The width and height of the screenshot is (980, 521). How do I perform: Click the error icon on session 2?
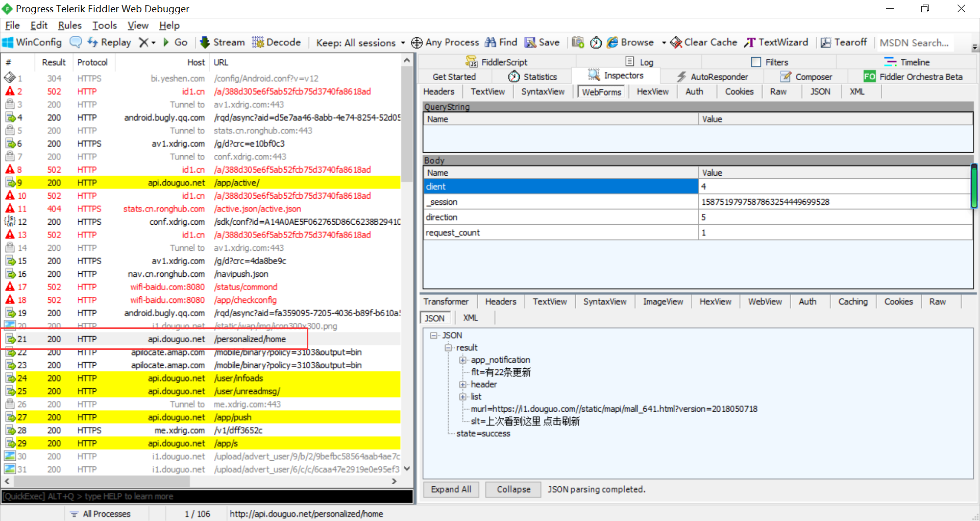point(10,91)
